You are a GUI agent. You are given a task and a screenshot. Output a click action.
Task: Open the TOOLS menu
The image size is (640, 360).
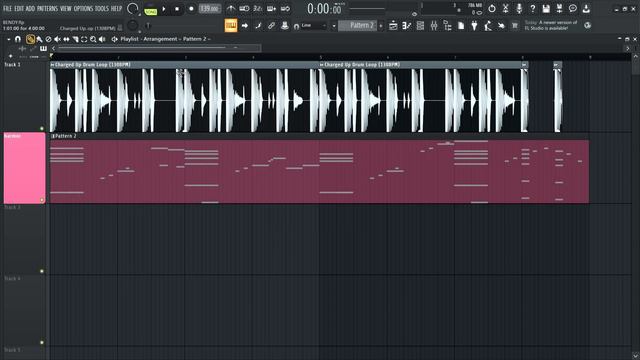click(x=102, y=8)
